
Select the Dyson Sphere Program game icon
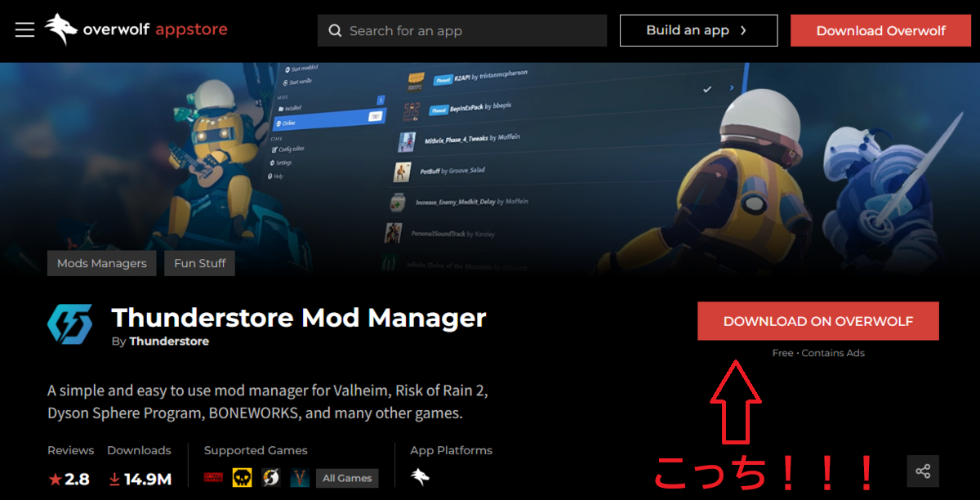click(270, 478)
